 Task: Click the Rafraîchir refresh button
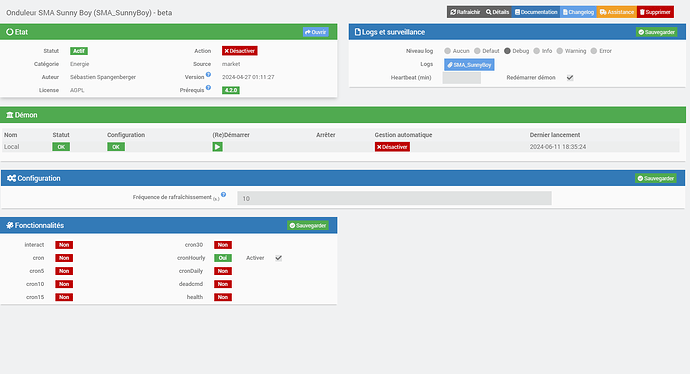465,12
